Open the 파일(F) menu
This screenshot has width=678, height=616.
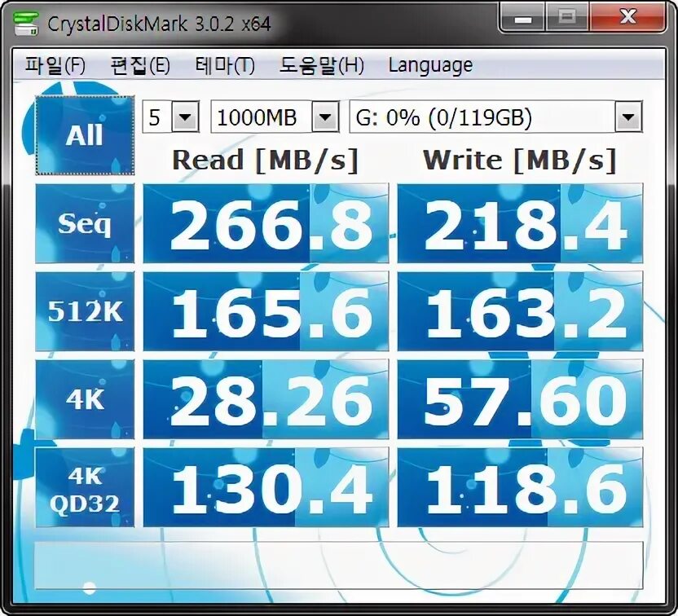(x=55, y=66)
